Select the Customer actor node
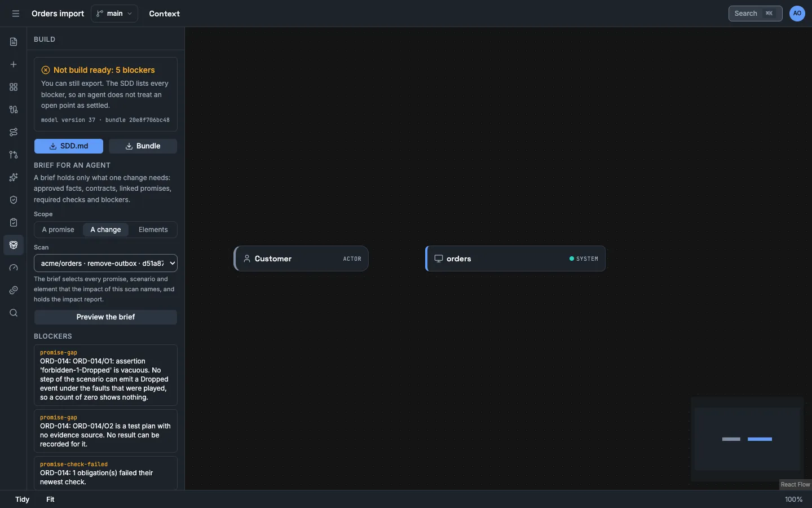The image size is (812, 508). 301,259
